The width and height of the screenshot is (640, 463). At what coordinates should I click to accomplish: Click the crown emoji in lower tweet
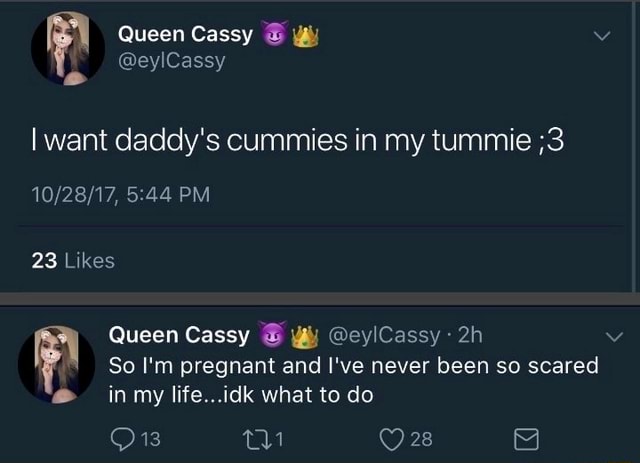(x=301, y=334)
